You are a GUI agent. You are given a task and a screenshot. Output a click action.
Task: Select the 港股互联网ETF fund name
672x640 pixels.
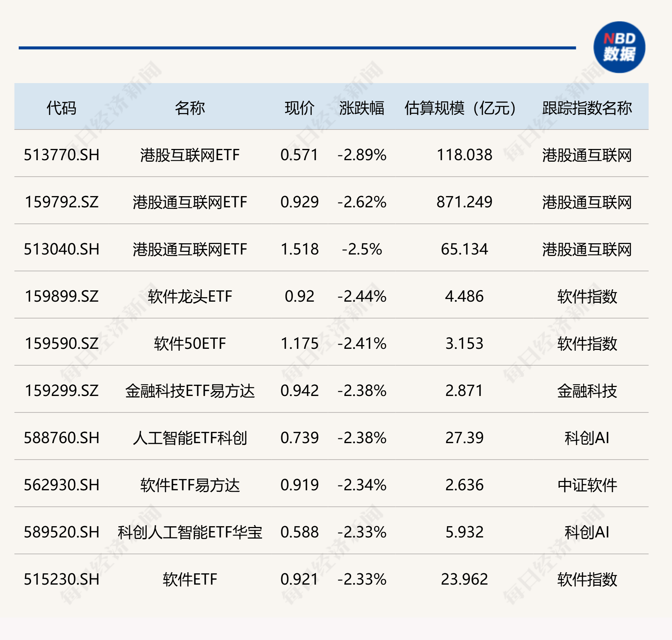pyautogui.click(x=190, y=155)
